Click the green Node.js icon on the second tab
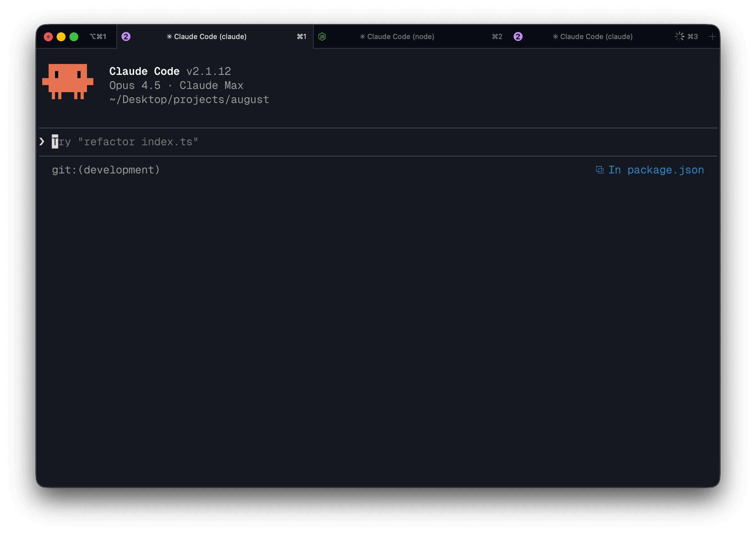The image size is (756, 535). coord(322,36)
